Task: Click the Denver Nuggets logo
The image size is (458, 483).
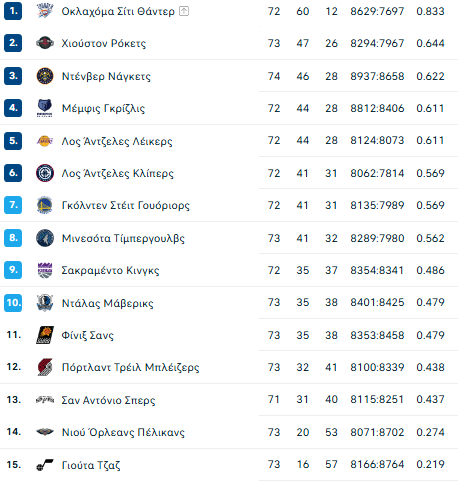Action: 45,76
